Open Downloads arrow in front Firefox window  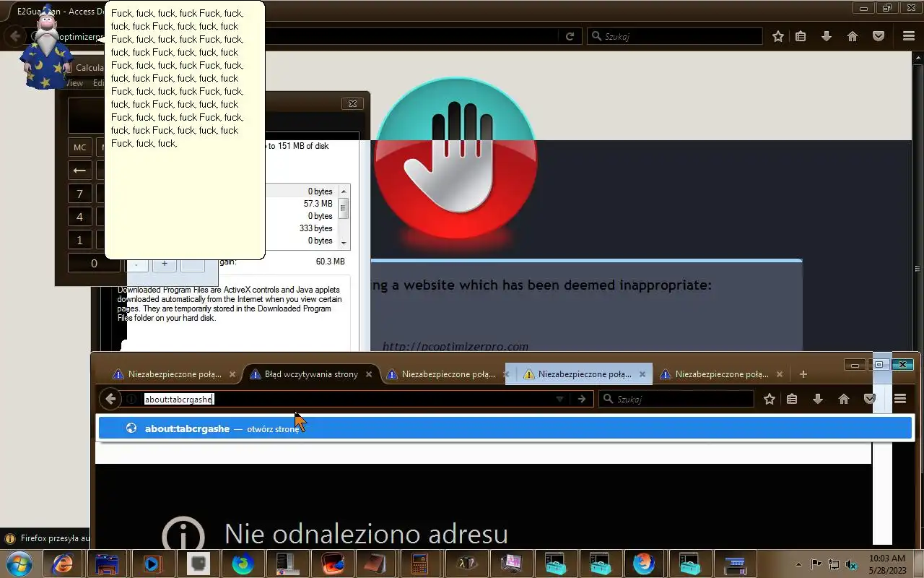(818, 399)
